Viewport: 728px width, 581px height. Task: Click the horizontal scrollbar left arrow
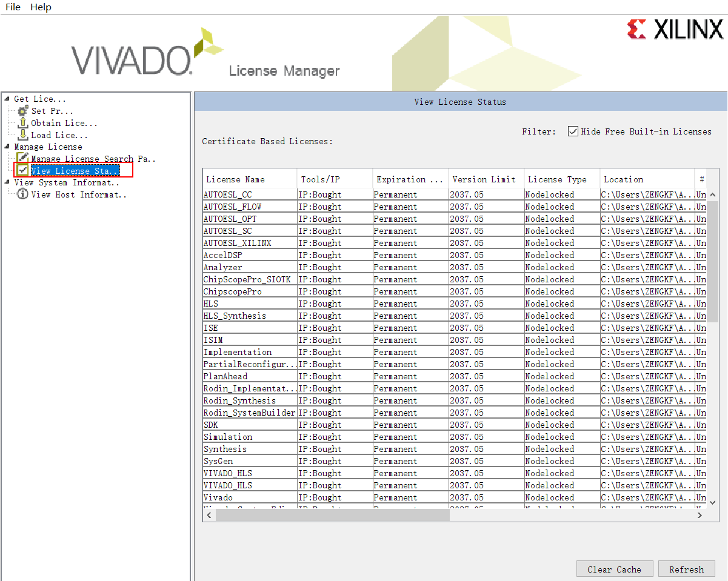tap(209, 515)
